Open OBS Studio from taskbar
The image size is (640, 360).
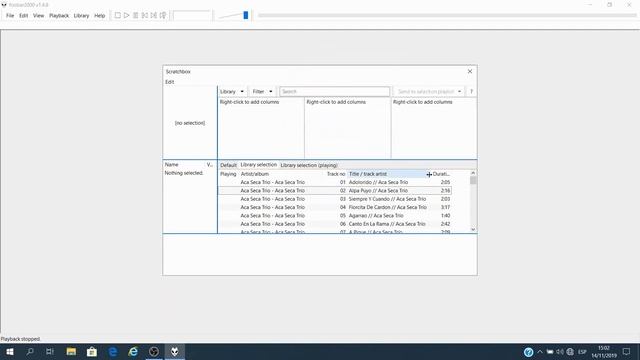point(154,351)
